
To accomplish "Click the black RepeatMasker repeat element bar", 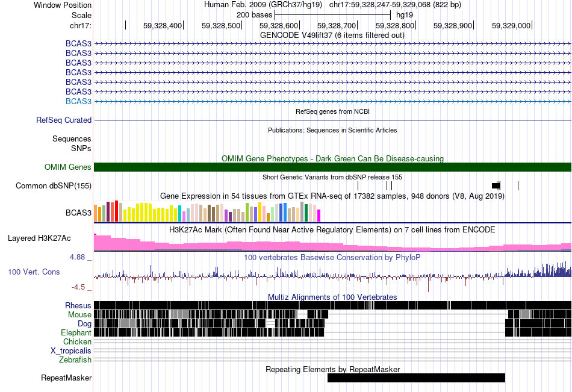I will (x=416, y=378).
